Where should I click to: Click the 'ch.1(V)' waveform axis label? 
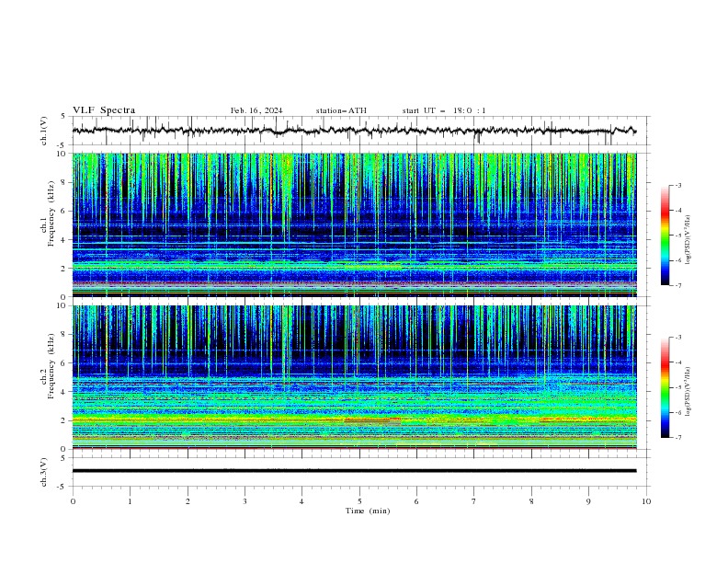pyautogui.click(x=44, y=131)
